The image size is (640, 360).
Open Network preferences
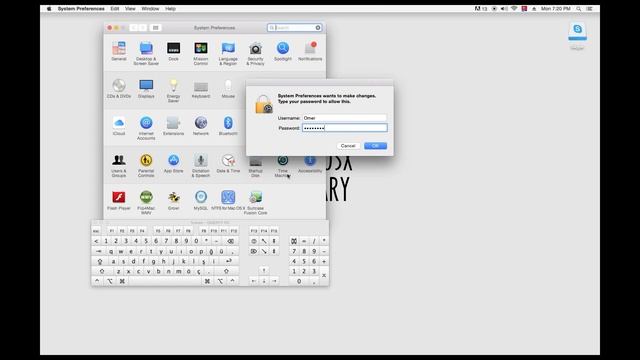(x=201, y=126)
